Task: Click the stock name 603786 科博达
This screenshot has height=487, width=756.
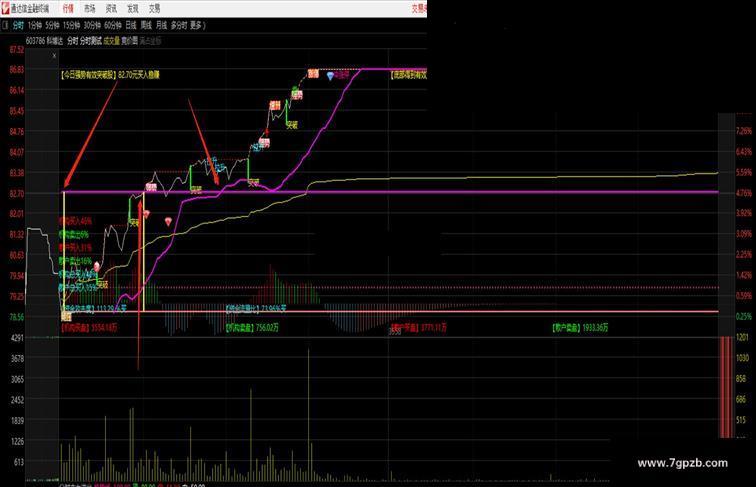Action: 44,41
